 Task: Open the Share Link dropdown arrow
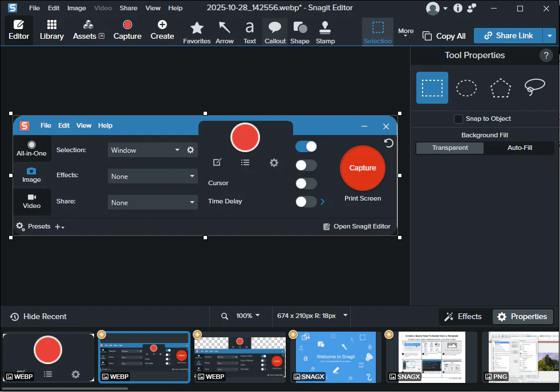[549, 36]
